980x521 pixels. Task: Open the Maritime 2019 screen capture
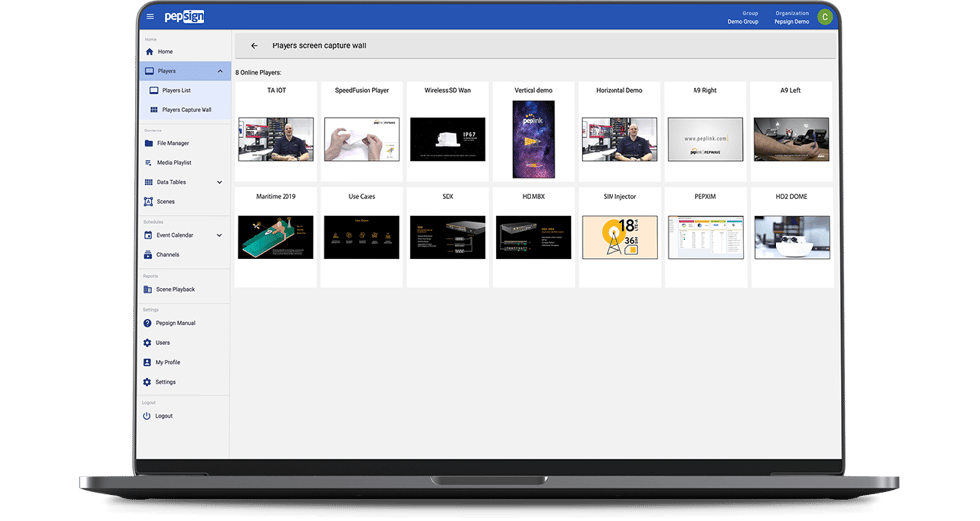point(276,237)
